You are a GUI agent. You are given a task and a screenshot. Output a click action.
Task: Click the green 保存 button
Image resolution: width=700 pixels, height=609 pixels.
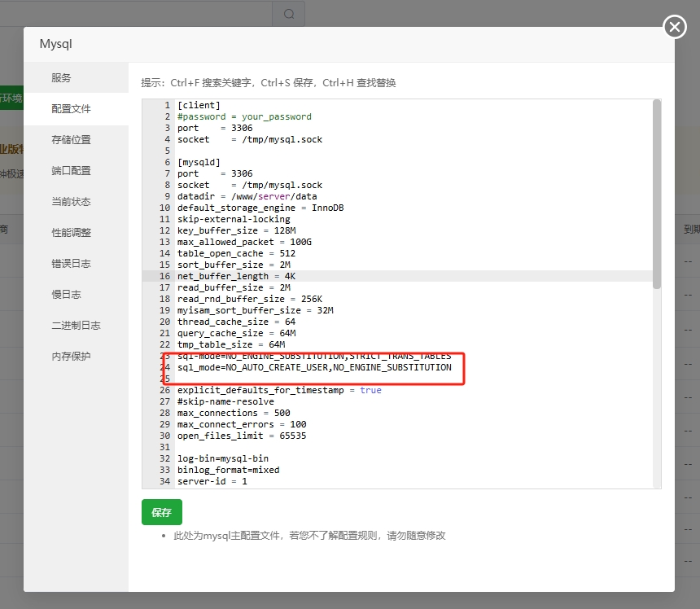tap(162, 512)
